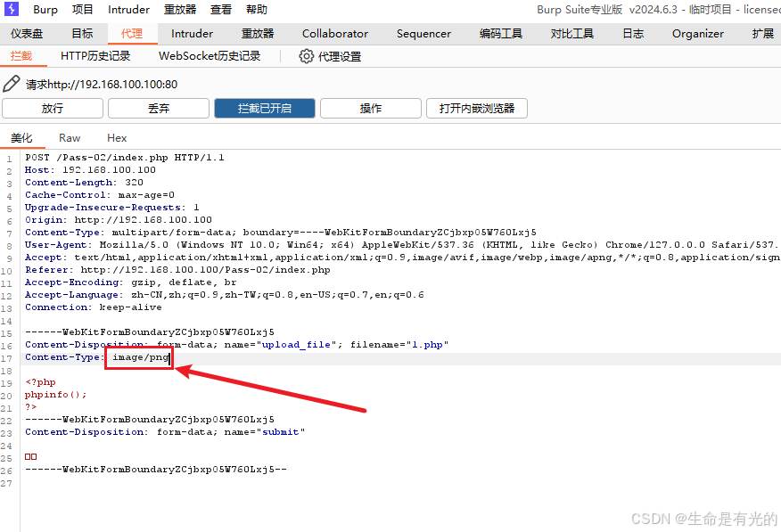Screen dimensions: 781x532
Task: Open the 查看 menu
Action: click(x=220, y=10)
